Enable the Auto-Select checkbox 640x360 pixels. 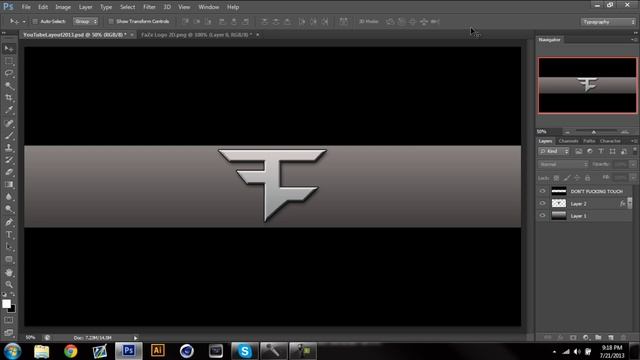(35, 21)
